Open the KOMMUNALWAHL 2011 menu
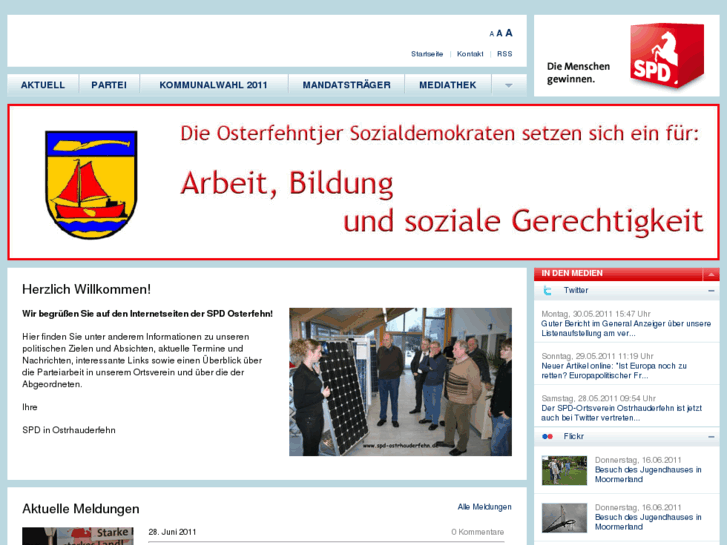The width and height of the screenshot is (727, 545). coord(213,85)
